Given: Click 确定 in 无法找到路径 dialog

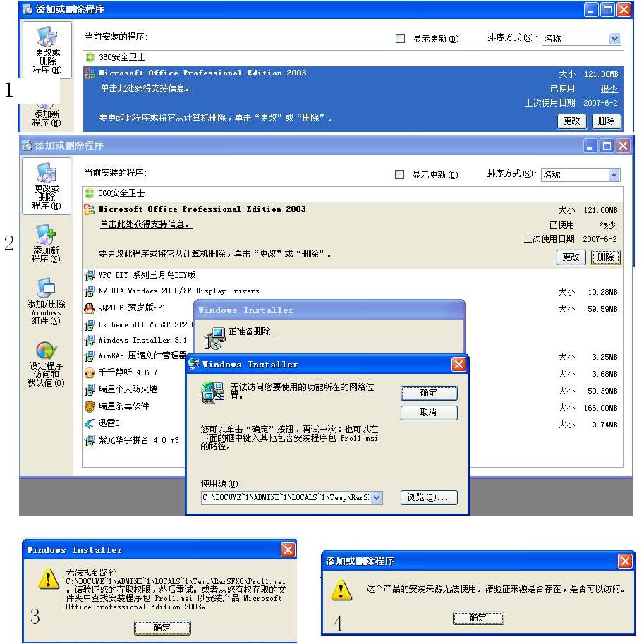Looking at the screenshot, I should pos(162,628).
